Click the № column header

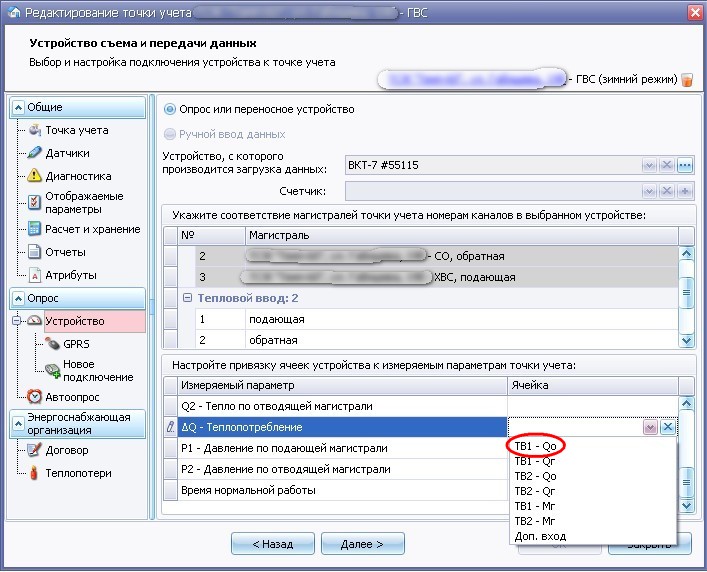coord(211,235)
